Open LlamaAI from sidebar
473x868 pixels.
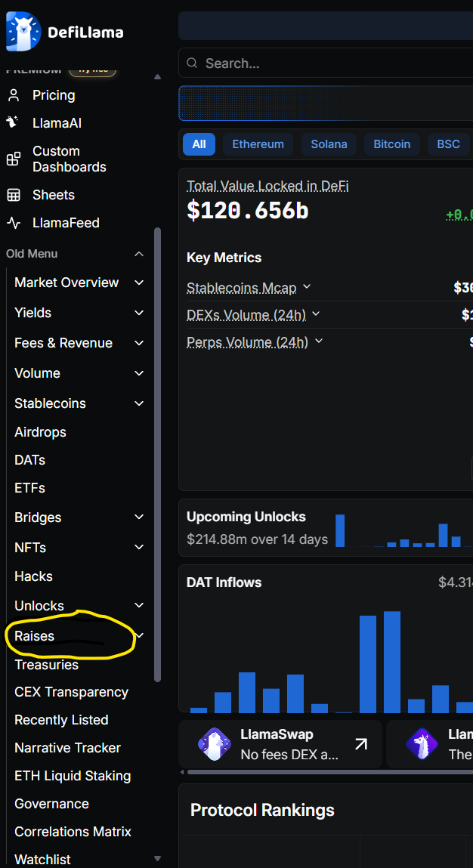click(57, 122)
